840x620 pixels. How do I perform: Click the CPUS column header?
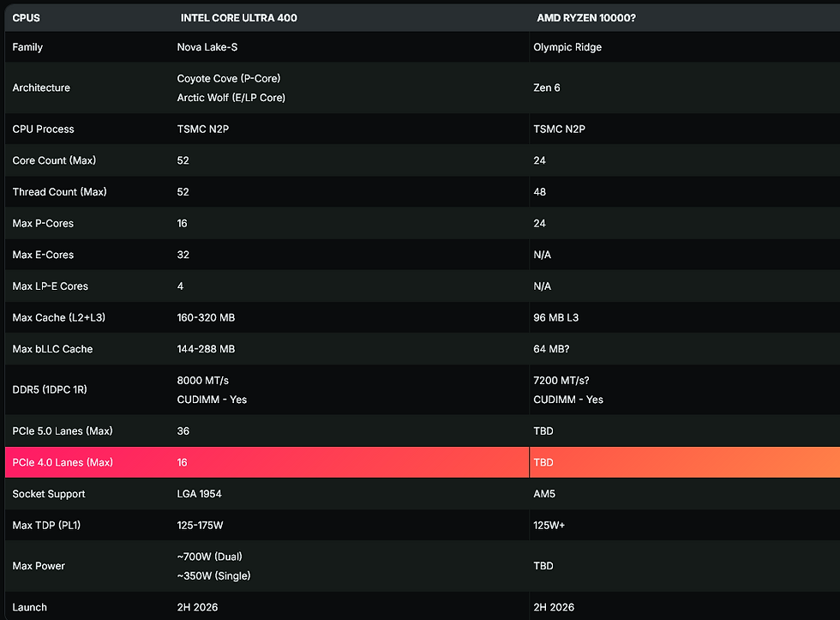(x=26, y=17)
